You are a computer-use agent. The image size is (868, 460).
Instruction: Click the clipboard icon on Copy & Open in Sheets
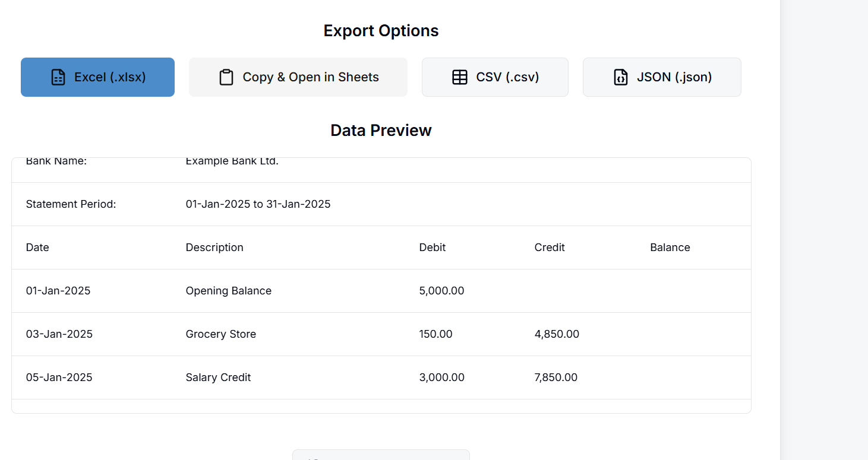226,77
